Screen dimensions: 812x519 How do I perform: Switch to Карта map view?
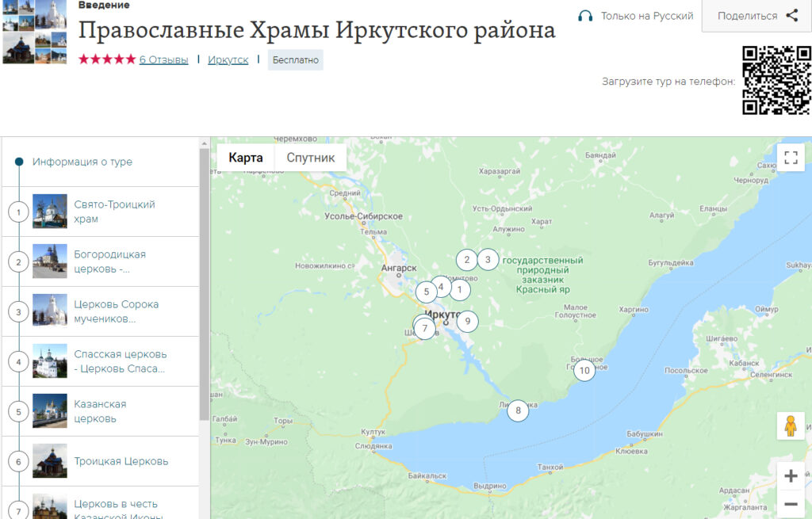(x=246, y=158)
